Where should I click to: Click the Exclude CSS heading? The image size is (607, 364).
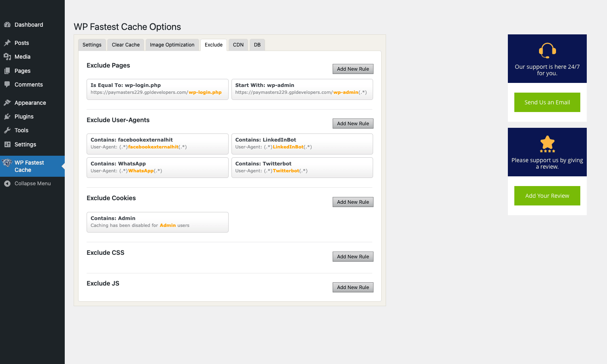(x=106, y=253)
